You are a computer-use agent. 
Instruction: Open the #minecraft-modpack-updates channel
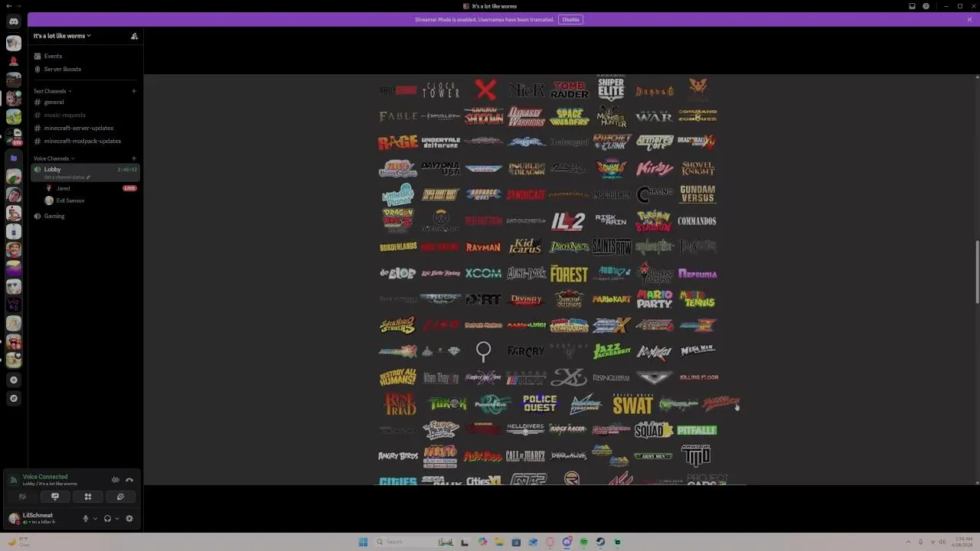(85, 141)
